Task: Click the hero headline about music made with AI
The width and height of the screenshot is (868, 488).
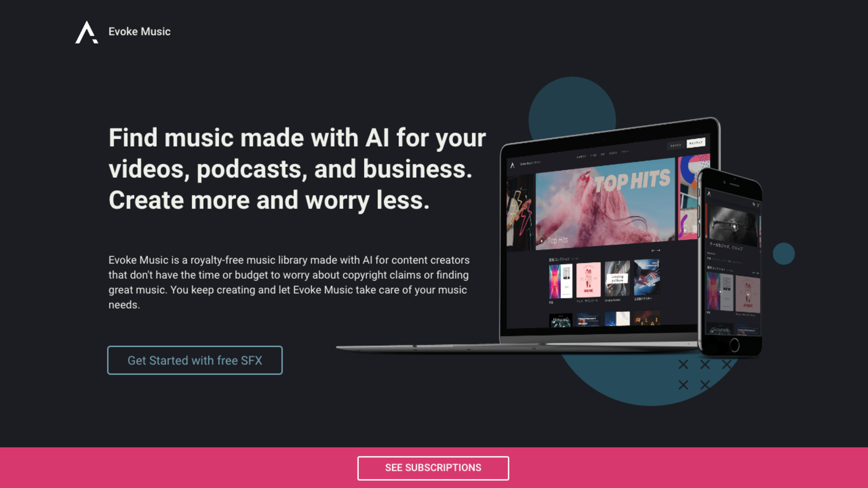Action: pyautogui.click(x=297, y=169)
